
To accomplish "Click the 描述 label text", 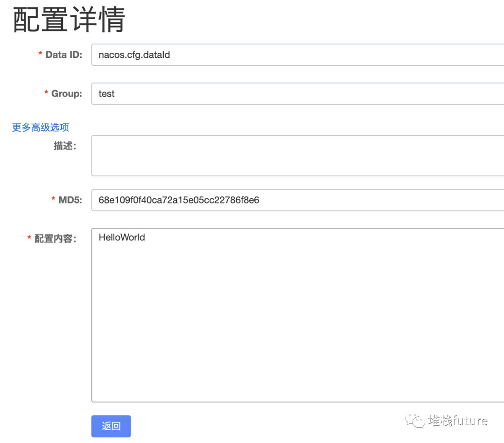I will [x=65, y=146].
